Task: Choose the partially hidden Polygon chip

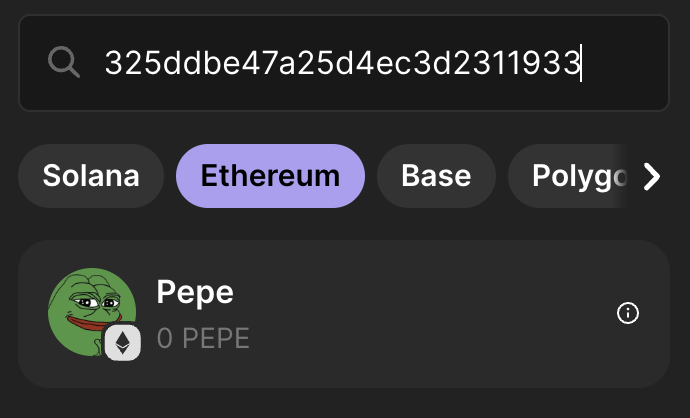Action: (x=568, y=176)
